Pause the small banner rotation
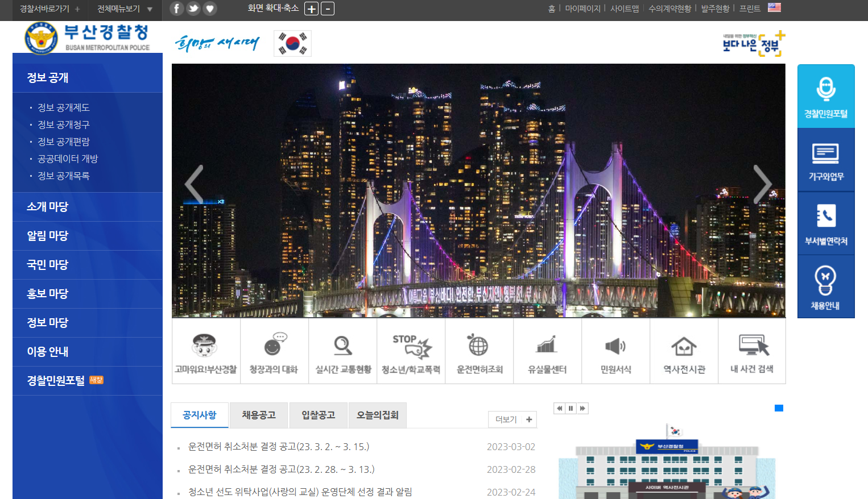This screenshot has width=868, height=499. point(571,408)
